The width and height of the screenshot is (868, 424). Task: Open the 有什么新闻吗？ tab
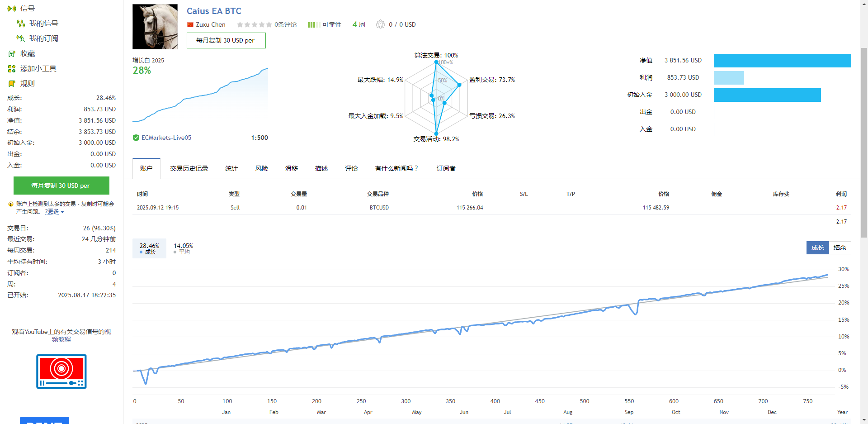click(x=397, y=168)
